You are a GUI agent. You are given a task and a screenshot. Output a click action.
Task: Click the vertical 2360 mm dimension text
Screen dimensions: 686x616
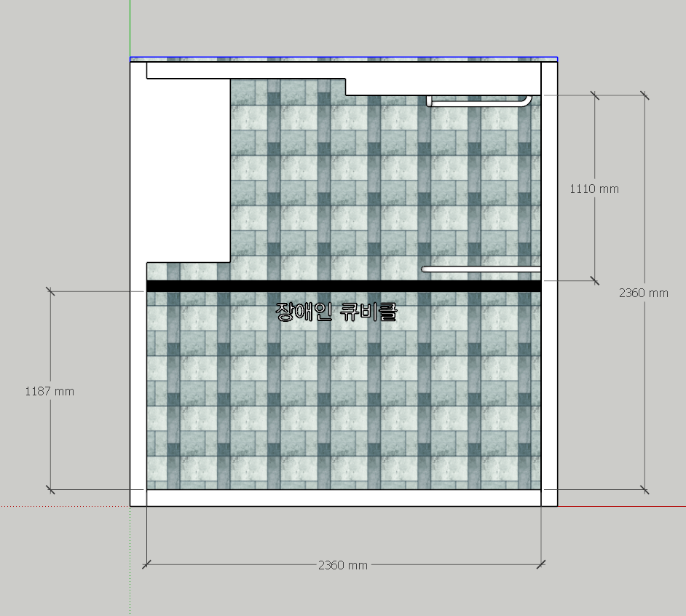point(644,293)
